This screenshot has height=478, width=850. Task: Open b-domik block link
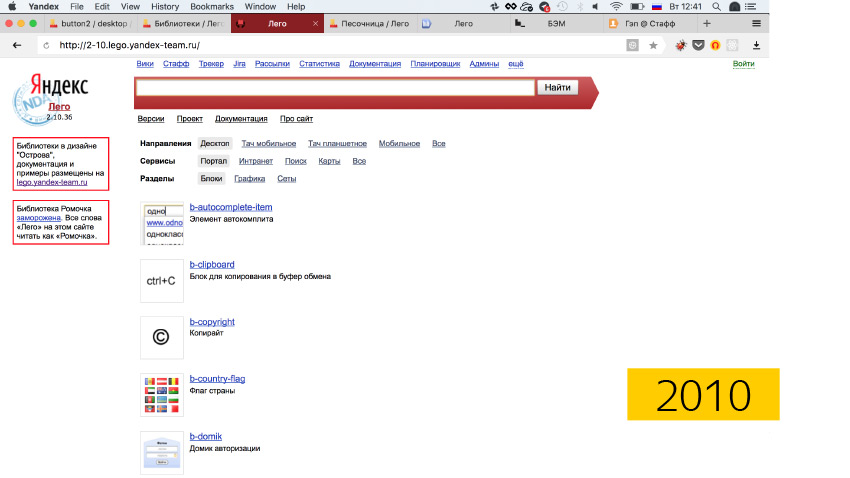pos(205,436)
